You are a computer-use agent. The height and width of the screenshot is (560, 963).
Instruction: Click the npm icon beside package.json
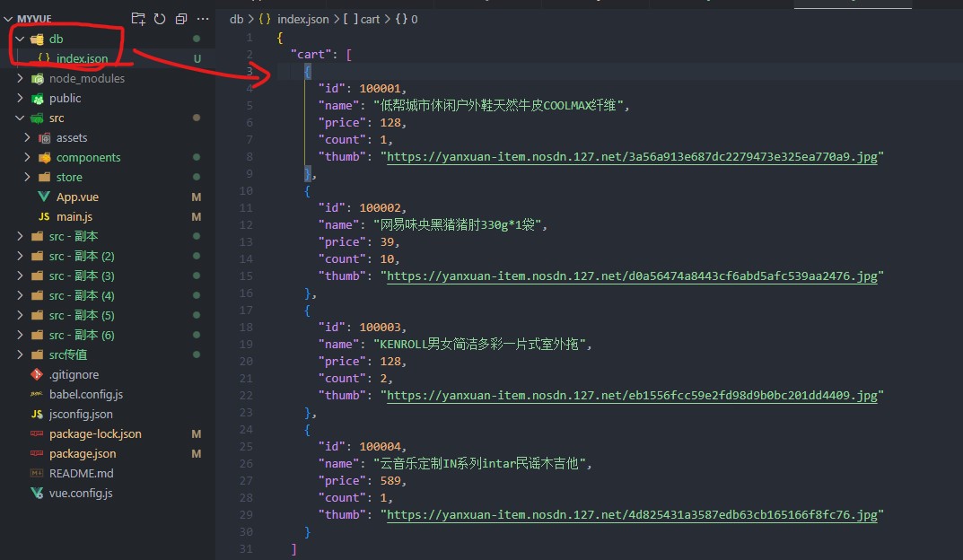[37, 453]
